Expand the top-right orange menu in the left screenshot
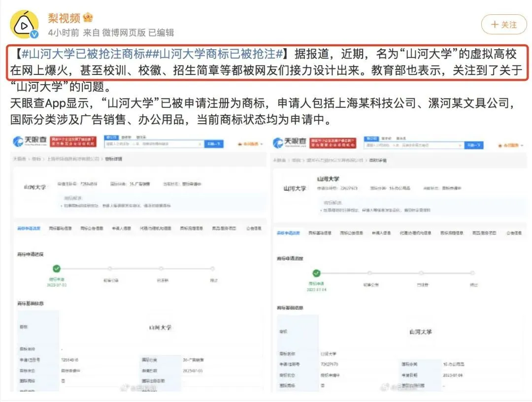The height and width of the screenshot is (402, 532). (250, 144)
